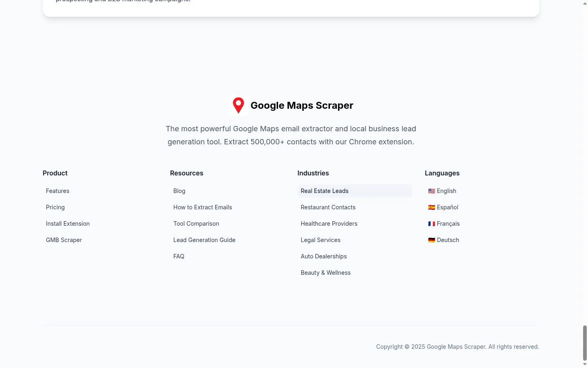This screenshot has height=368, width=588.
Task: Go to the FAQ page
Action: click(x=179, y=256)
